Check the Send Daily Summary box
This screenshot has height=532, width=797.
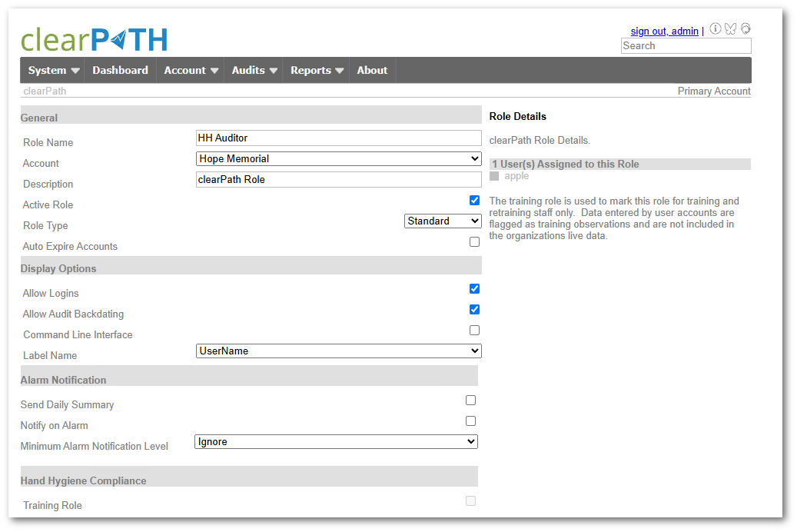470,401
